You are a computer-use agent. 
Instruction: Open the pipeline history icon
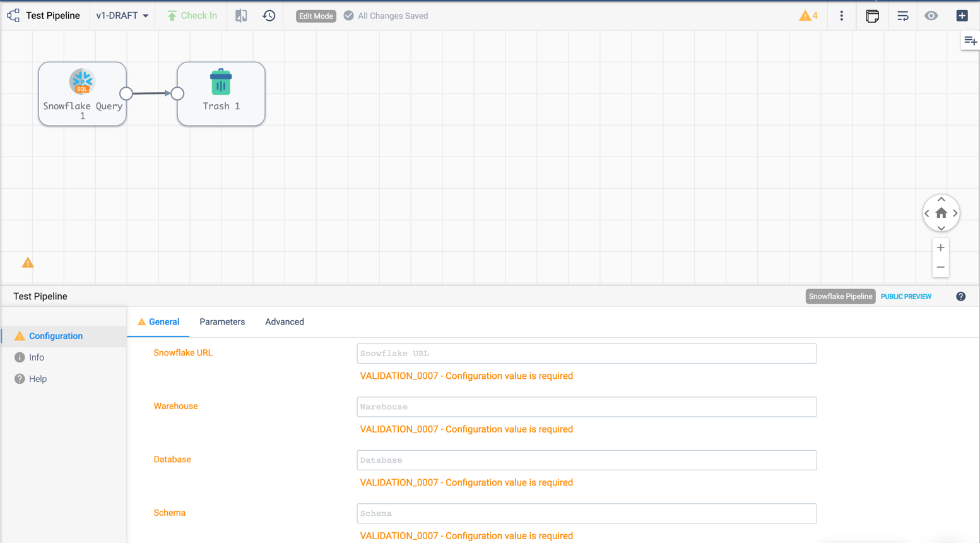pyautogui.click(x=269, y=16)
